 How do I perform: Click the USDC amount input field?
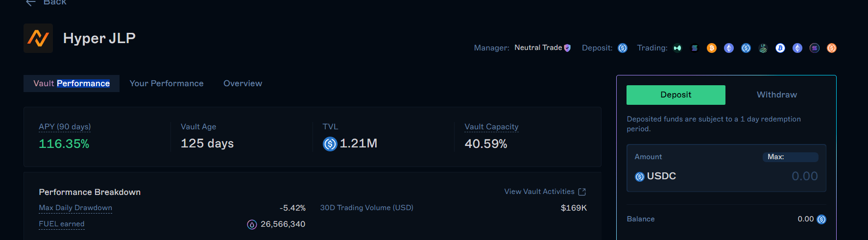tap(726, 168)
